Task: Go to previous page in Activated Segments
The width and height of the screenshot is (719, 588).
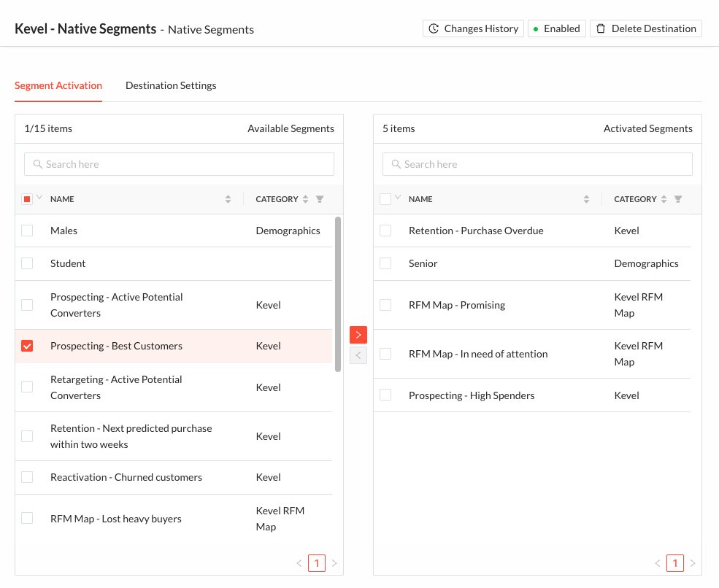Action: click(657, 563)
